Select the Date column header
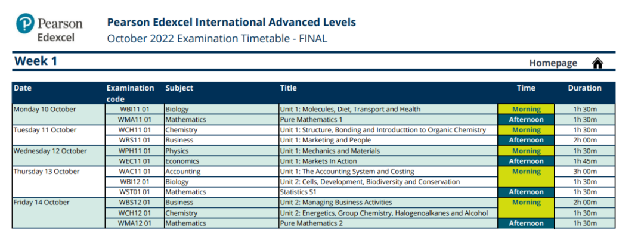 click(23, 88)
